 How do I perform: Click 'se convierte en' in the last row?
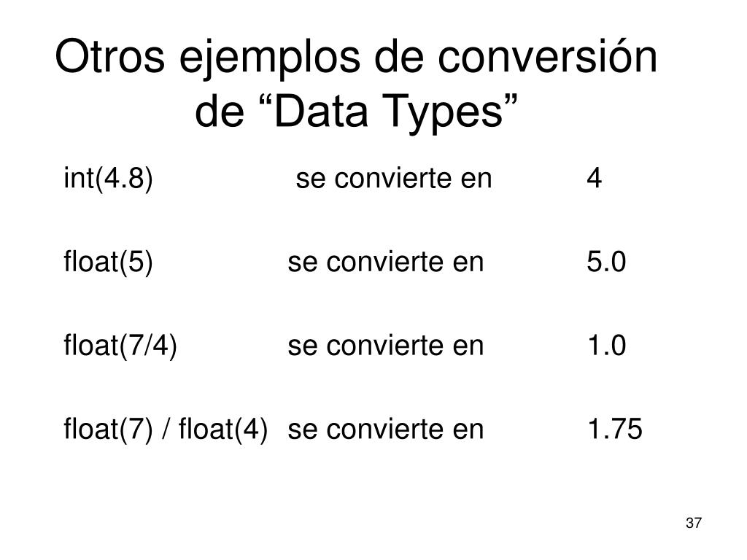385,429
